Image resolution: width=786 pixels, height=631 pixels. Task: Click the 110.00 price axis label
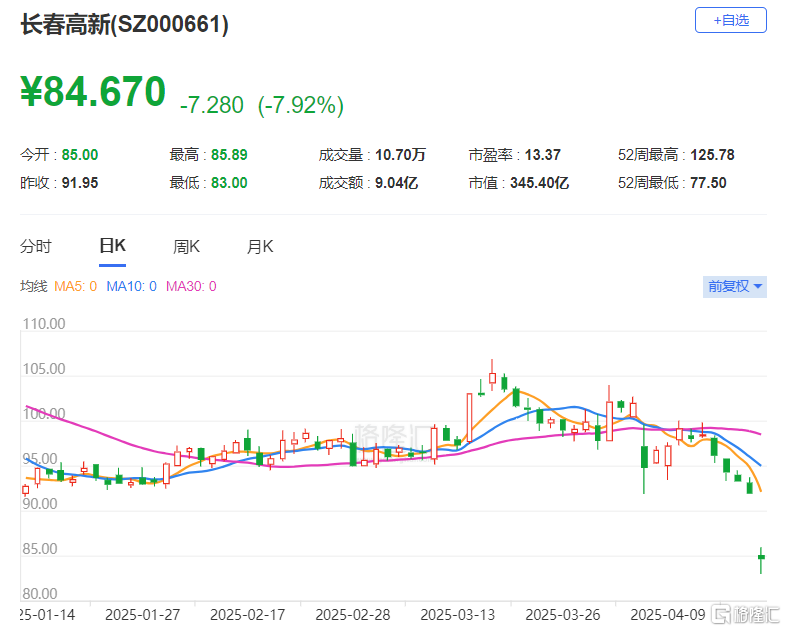43,324
